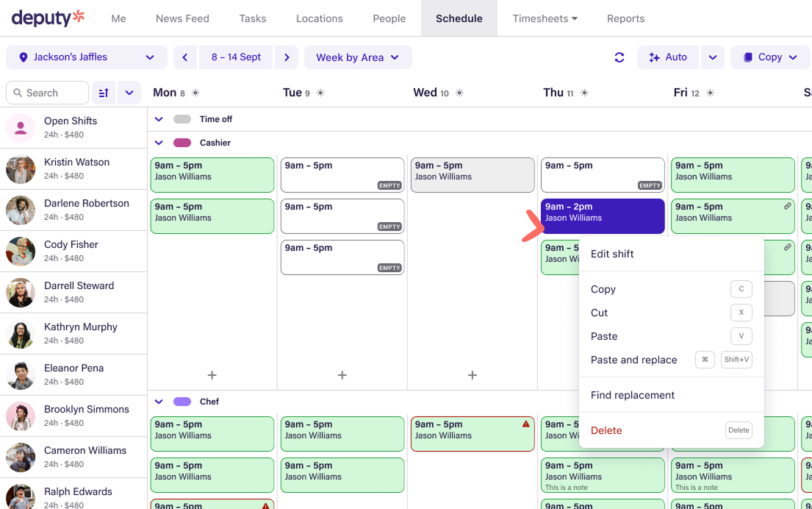Click the sort employees icon
This screenshot has height=509, width=812.
(x=104, y=93)
